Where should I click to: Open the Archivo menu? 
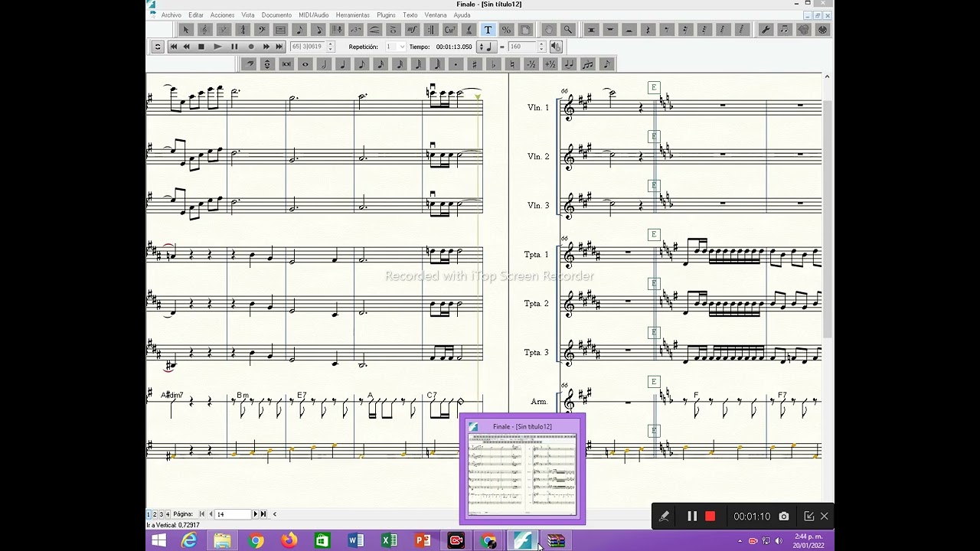click(x=171, y=15)
